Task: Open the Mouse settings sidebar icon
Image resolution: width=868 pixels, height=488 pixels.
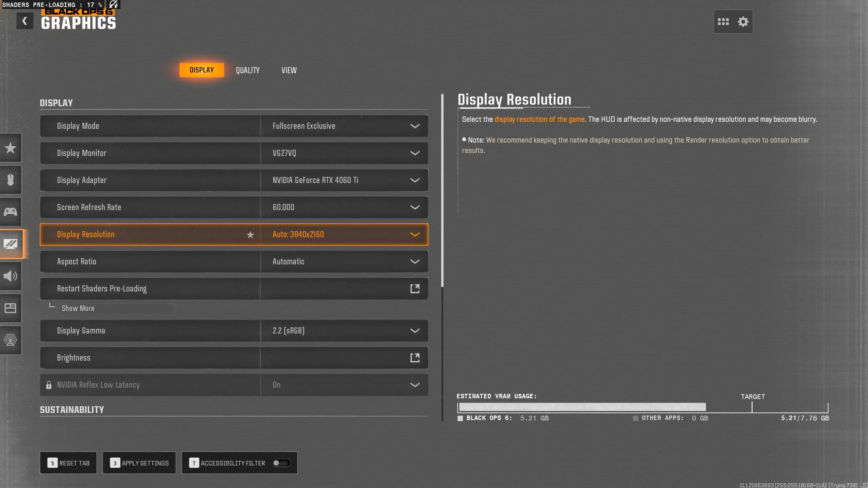Action: [11, 180]
